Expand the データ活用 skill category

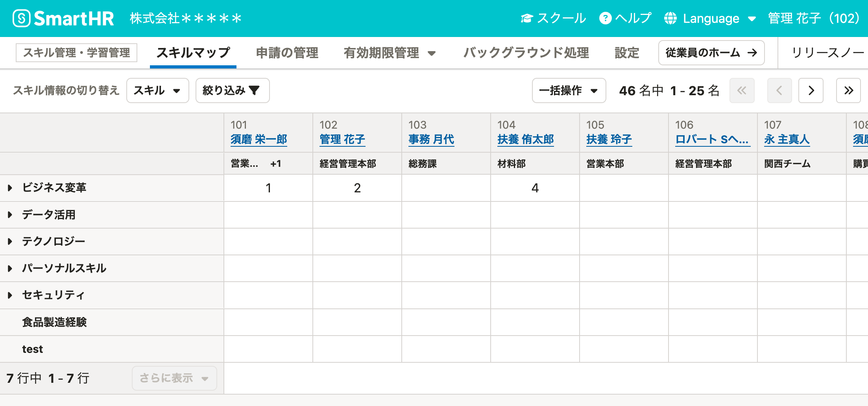pos(10,215)
